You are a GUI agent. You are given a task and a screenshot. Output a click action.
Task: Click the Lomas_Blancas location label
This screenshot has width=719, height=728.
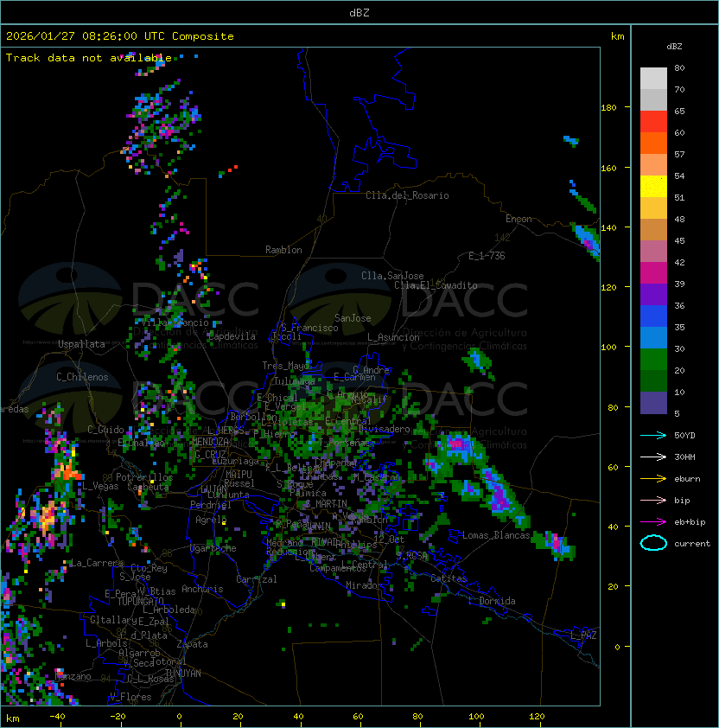pyautogui.click(x=495, y=535)
